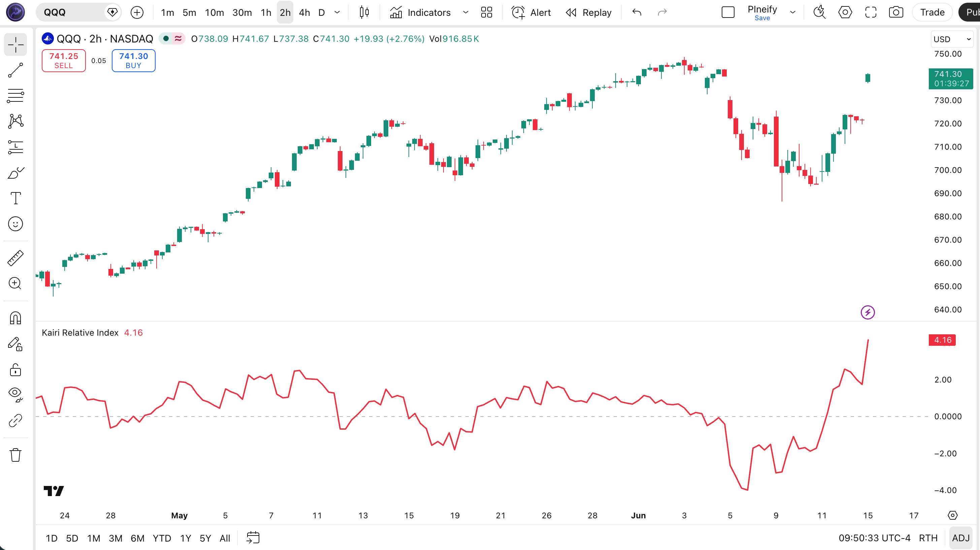
Task: Click the Trade button
Action: 932,12
